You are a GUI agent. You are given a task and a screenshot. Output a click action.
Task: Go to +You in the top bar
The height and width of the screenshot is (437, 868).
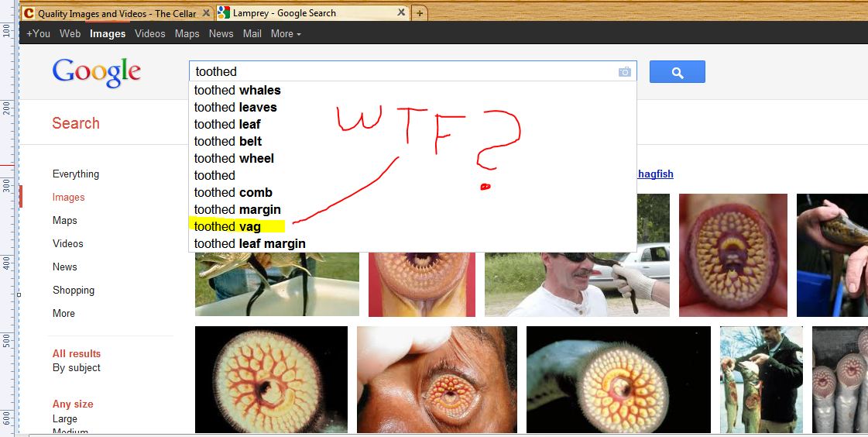point(38,33)
